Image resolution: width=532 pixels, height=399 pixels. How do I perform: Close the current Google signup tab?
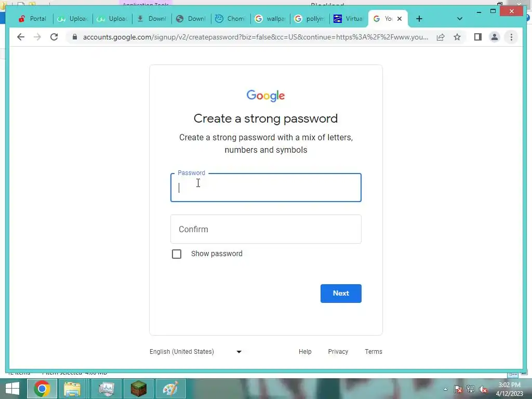[400, 19]
